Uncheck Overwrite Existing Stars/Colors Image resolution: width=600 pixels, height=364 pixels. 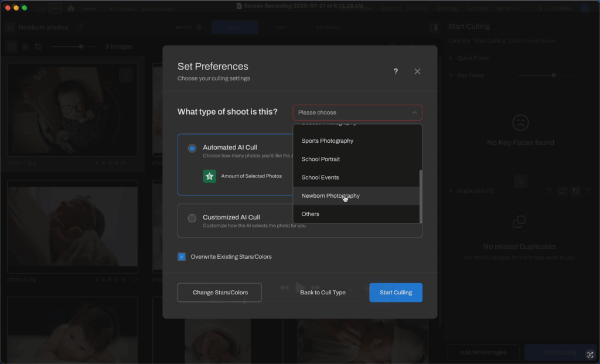point(182,256)
